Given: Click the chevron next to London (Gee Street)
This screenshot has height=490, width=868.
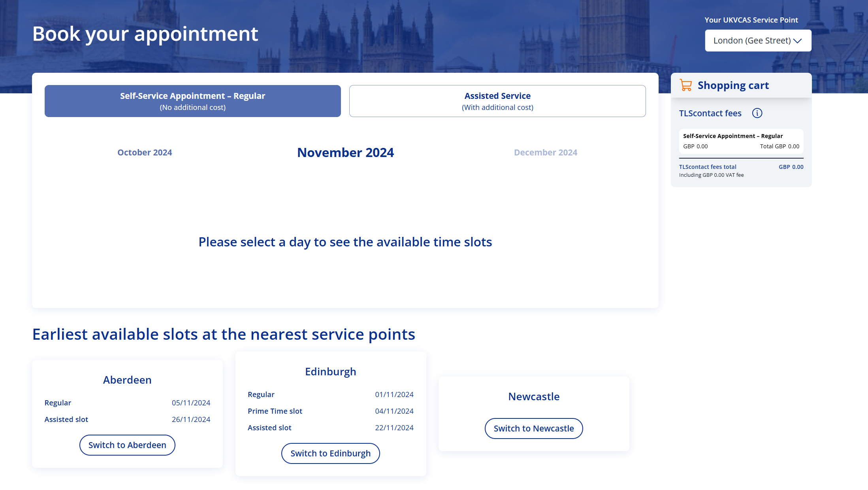Looking at the screenshot, I should (798, 41).
